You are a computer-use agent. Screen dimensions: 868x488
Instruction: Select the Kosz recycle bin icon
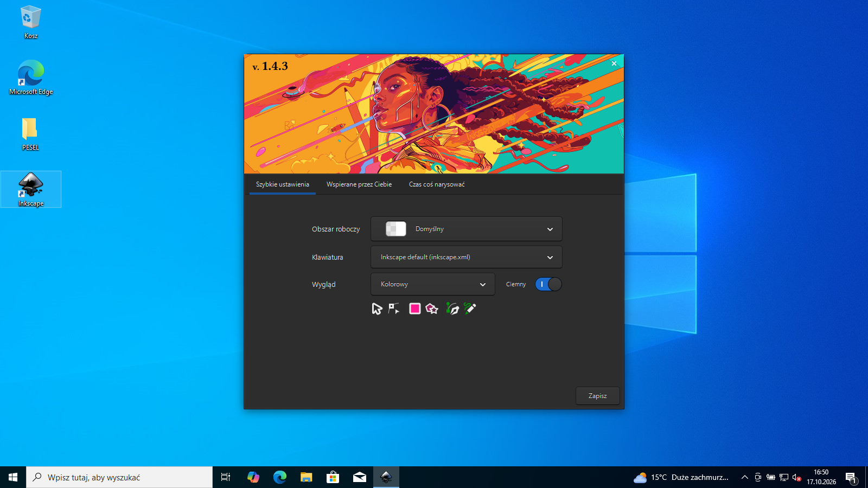(x=31, y=22)
